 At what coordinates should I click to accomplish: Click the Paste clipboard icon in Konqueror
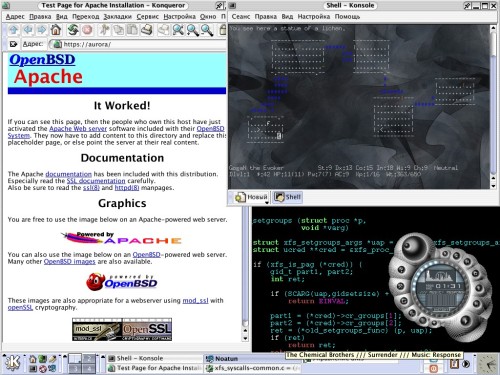[132, 30]
